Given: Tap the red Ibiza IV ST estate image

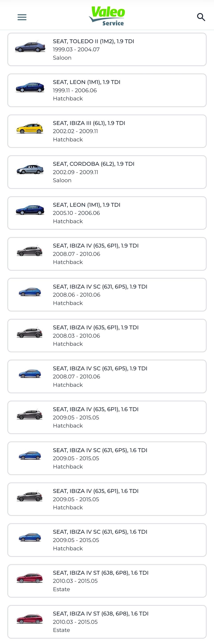Looking at the screenshot, I should (x=29, y=578).
